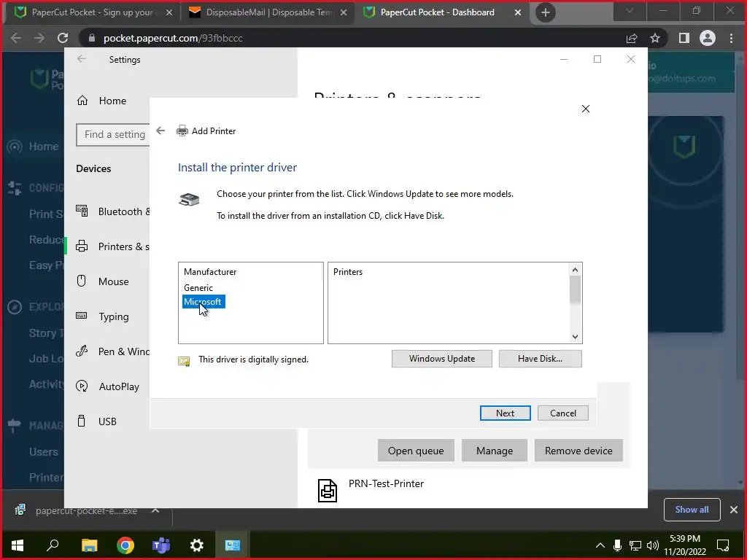This screenshot has height=560, width=747.
Task: Switch to PaperCut Pocket Dashboard tab
Action: [x=438, y=12]
